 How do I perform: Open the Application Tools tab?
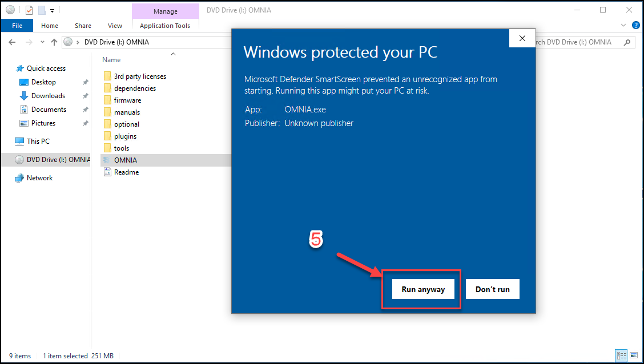[165, 26]
